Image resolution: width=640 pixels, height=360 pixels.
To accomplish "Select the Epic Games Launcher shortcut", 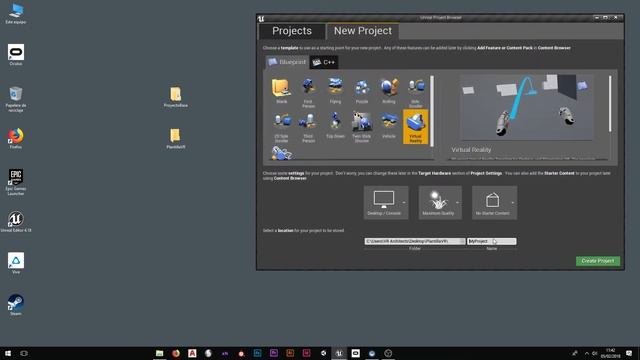I will (x=16, y=182).
